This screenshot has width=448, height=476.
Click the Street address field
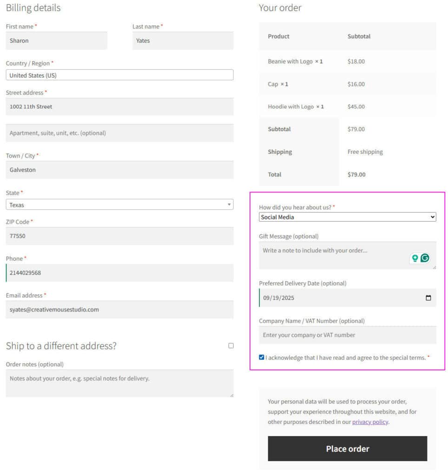point(119,107)
